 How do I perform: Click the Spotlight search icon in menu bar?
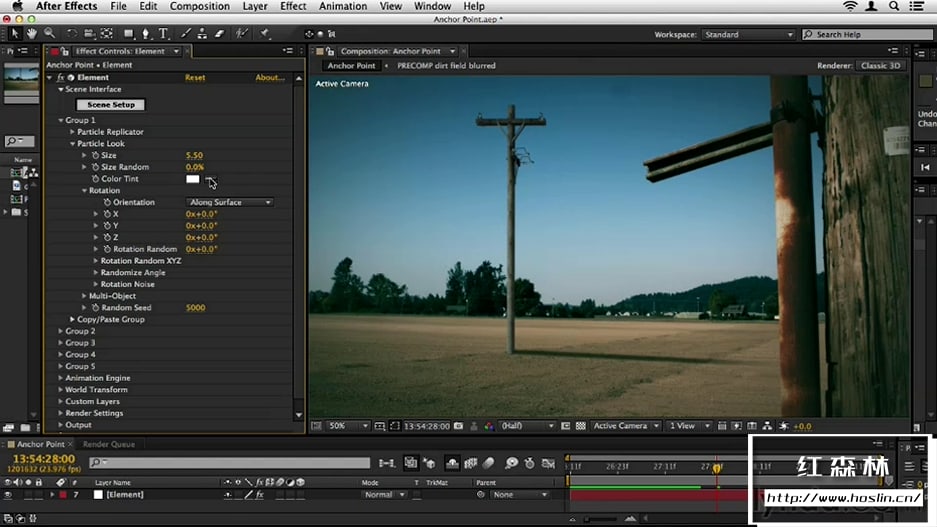click(x=894, y=6)
